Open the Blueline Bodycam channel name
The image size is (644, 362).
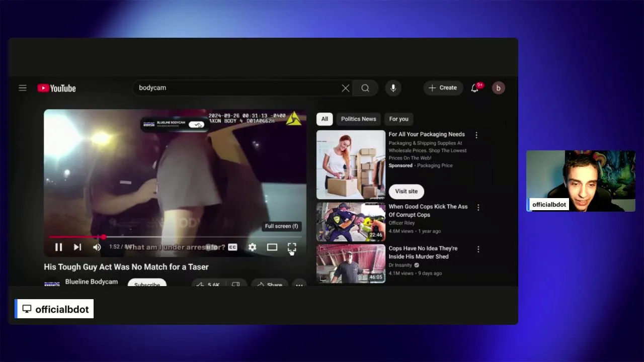point(92,282)
